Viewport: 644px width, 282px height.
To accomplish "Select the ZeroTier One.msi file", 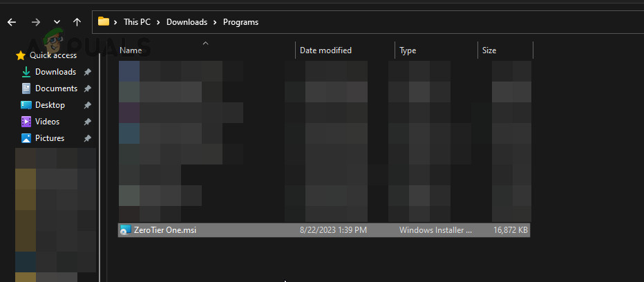I will click(324, 230).
